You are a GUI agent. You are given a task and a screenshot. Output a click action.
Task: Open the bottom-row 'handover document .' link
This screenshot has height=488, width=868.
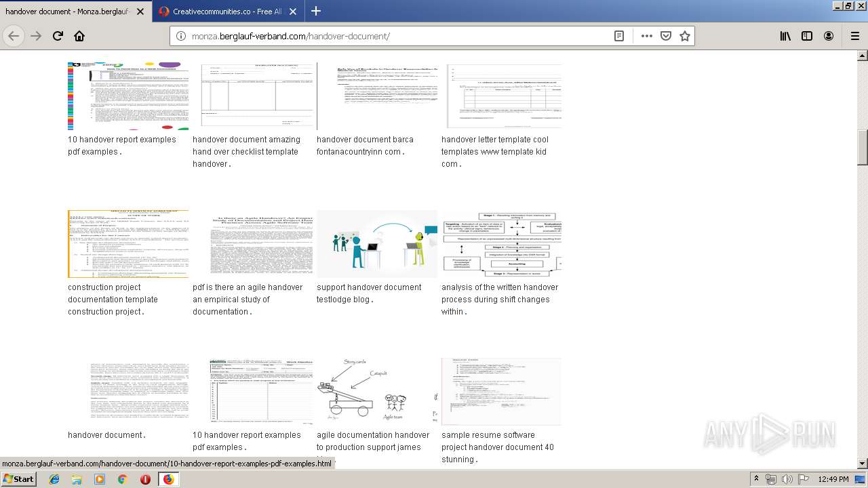click(x=106, y=435)
